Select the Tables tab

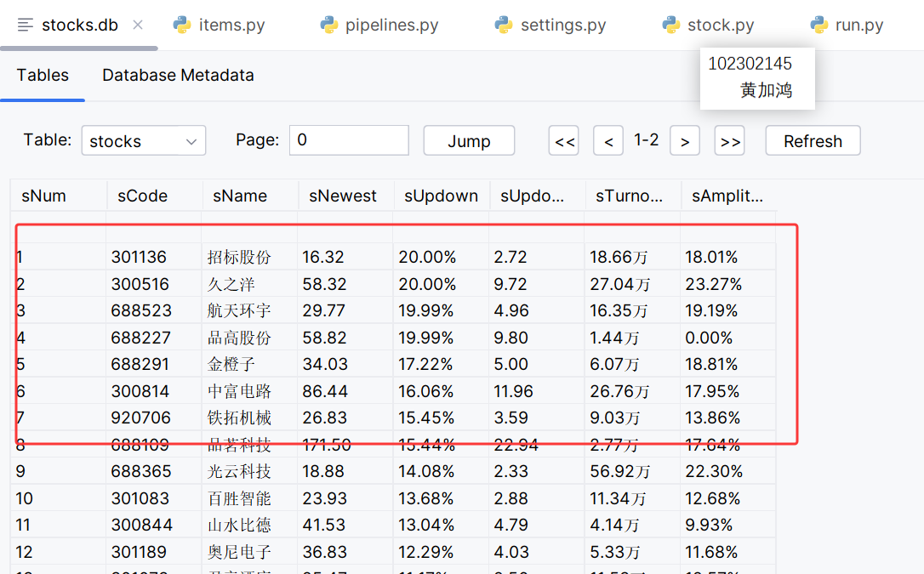43,75
